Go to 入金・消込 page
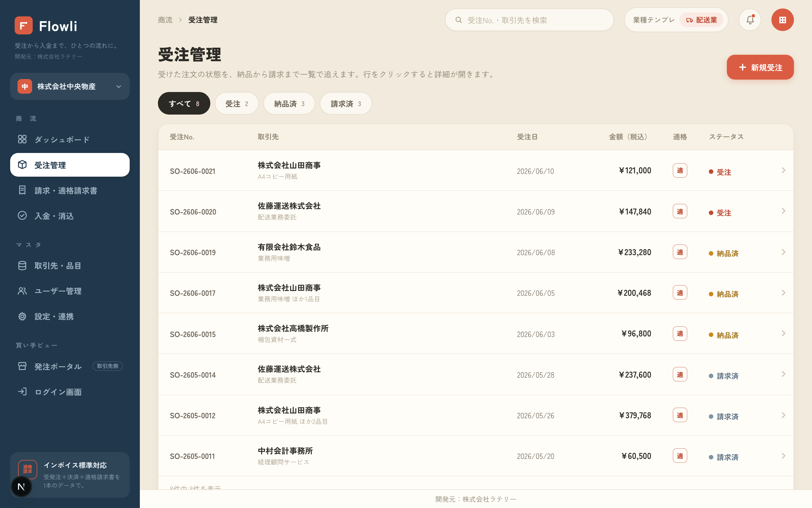The width and height of the screenshot is (812, 508). [x=70, y=216]
